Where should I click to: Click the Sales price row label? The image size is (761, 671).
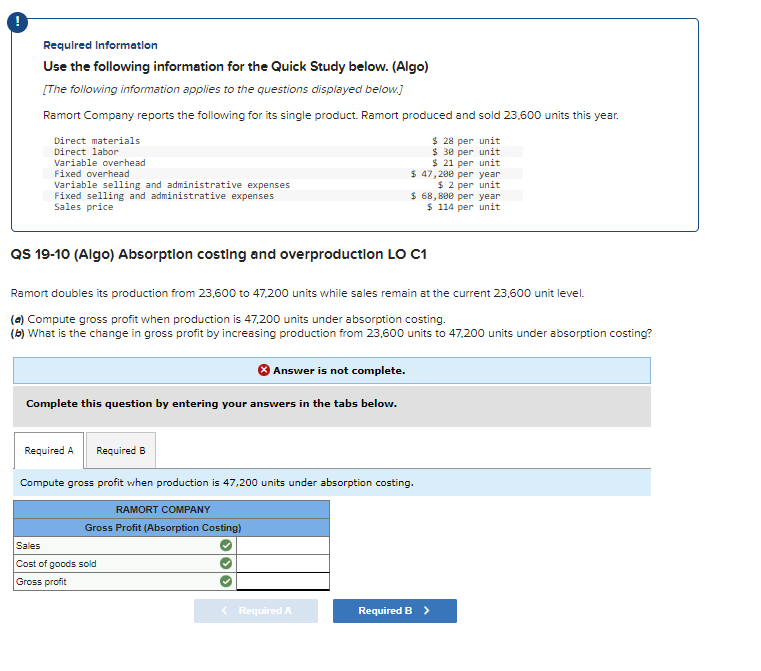83,207
